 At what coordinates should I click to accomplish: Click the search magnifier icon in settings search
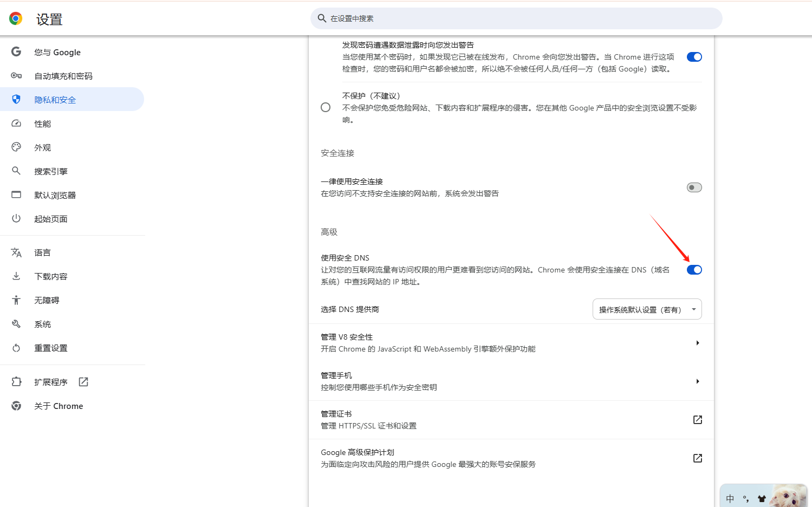[x=322, y=18]
